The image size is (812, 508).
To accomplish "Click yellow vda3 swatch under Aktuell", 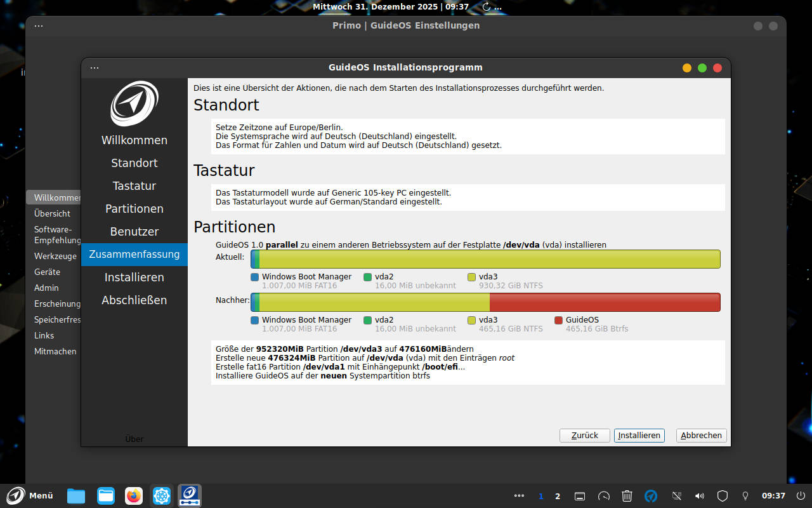I will point(472,277).
